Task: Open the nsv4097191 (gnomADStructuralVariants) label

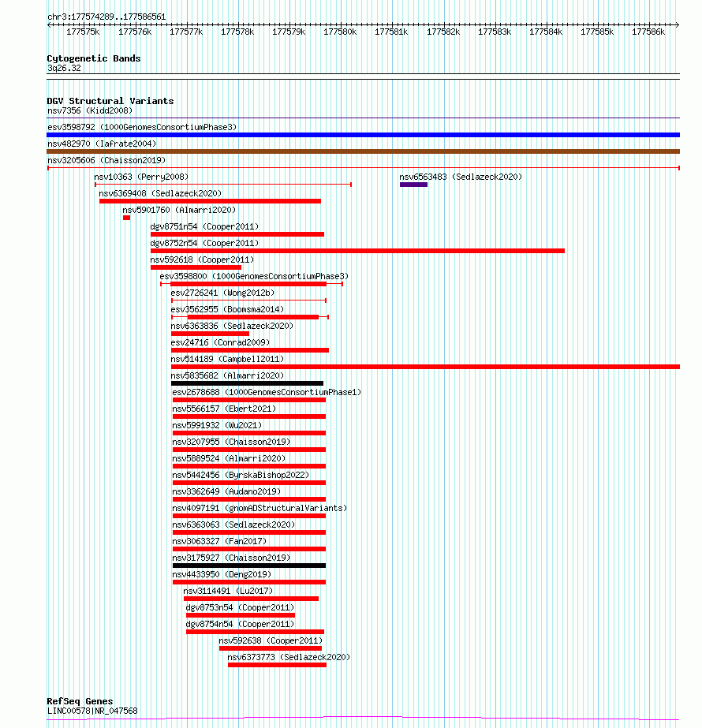Action: 260,509
